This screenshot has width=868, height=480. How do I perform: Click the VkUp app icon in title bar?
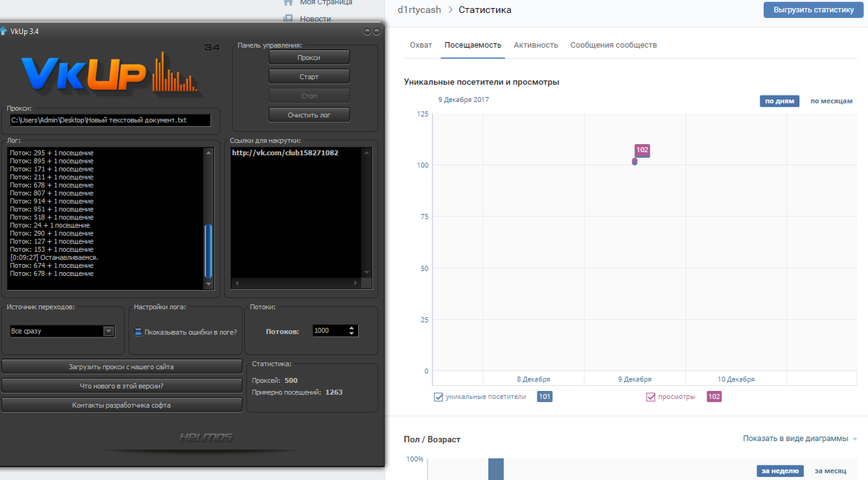point(4,31)
